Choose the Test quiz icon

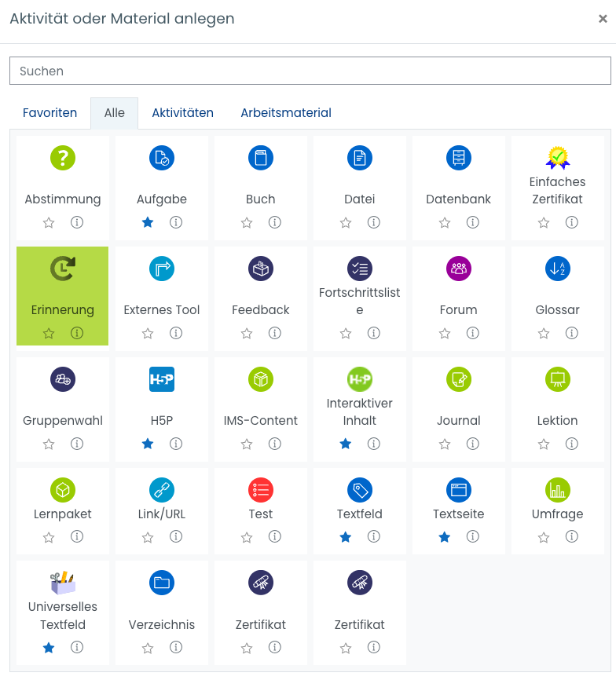261,491
